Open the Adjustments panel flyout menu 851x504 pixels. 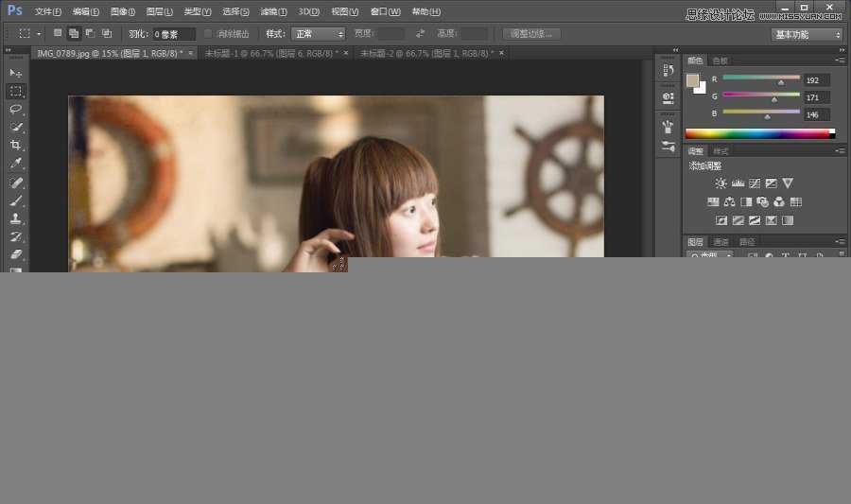[841, 150]
